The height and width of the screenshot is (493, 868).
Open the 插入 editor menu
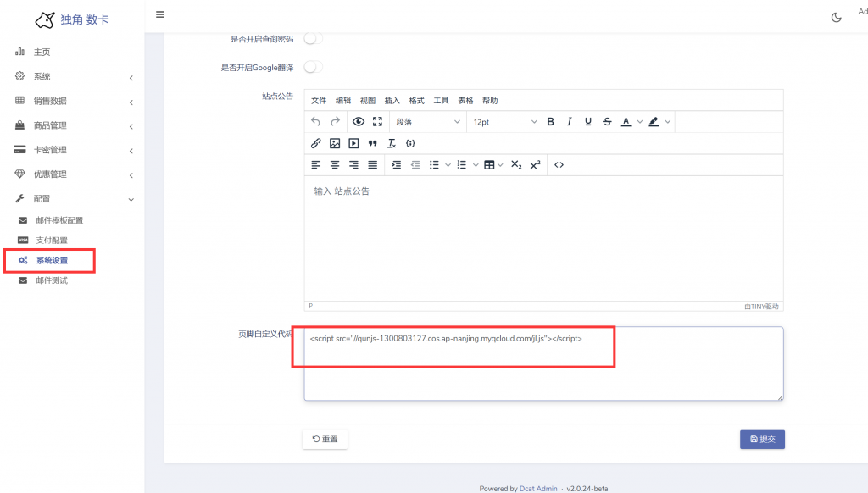[x=392, y=100]
